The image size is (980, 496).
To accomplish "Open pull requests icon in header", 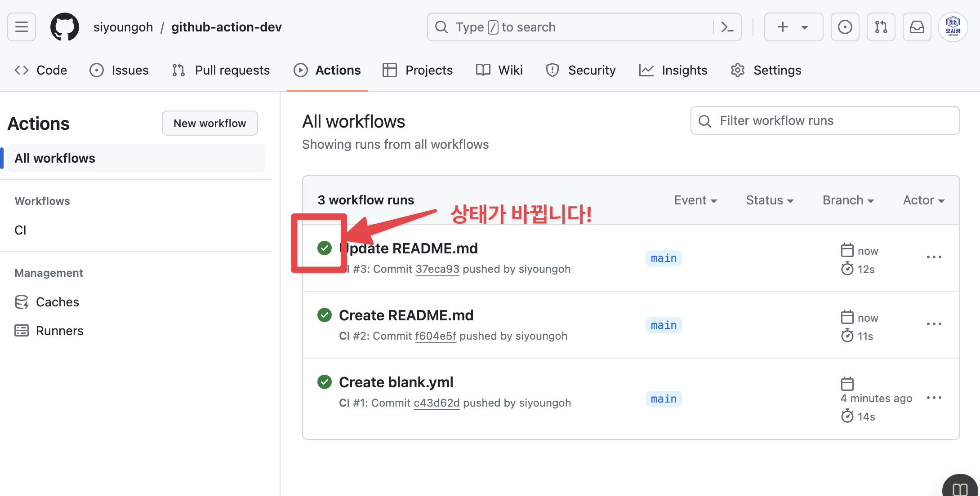I will pos(881,27).
